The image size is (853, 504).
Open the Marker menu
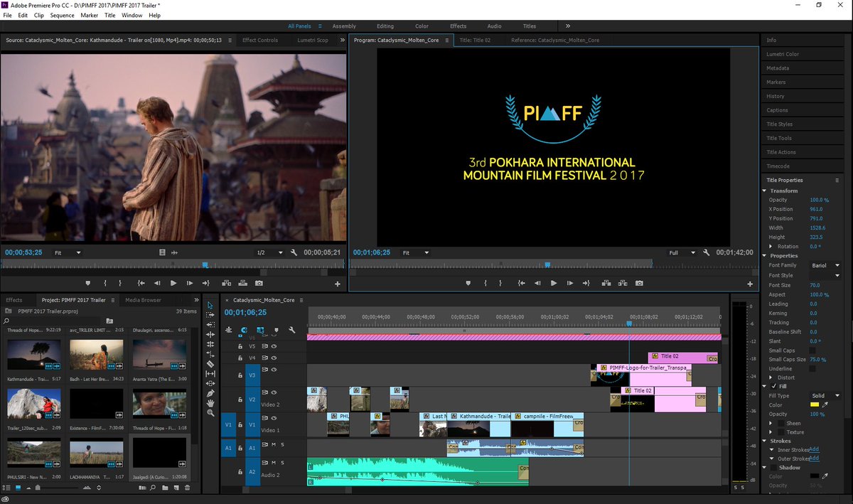pos(90,15)
